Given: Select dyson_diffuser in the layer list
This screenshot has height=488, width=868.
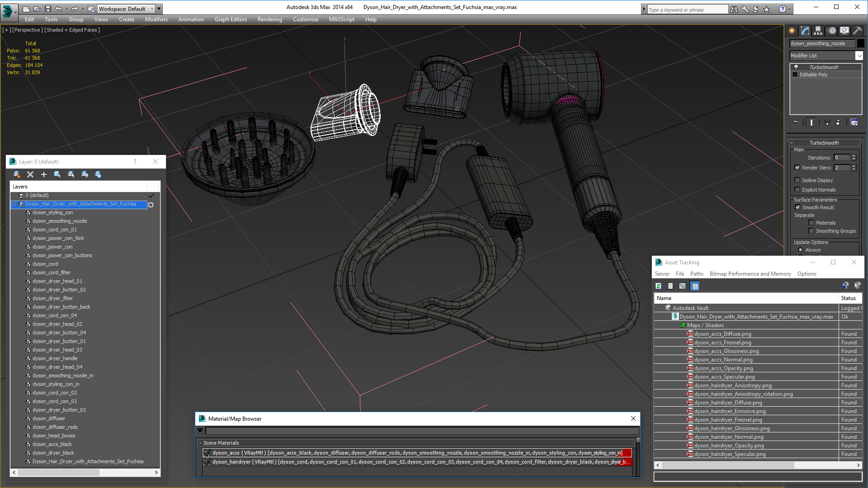Looking at the screenshot, I should [x=49, y=418].
